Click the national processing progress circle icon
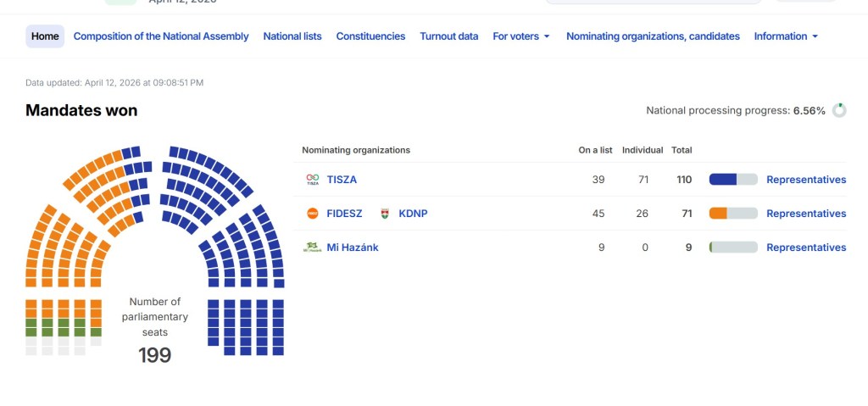This screenshot has height=406, width=868. (839, 110)
